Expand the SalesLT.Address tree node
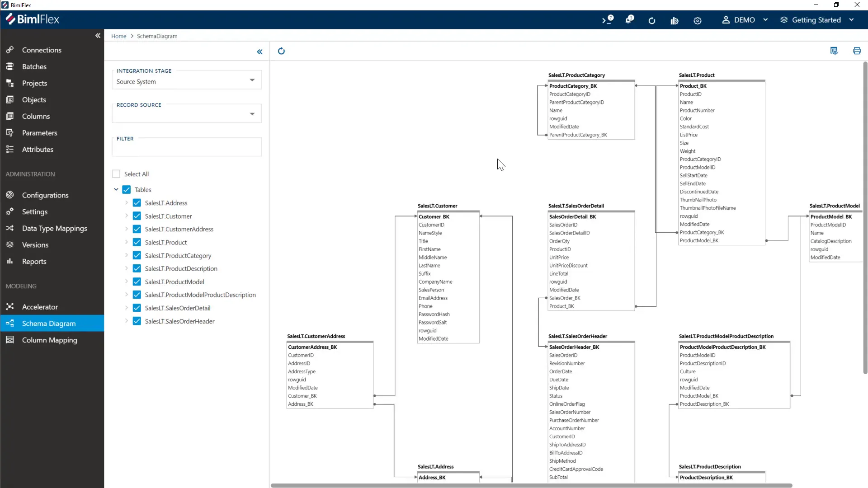The width and height of the screenshot is (868, 488). click(127, 203)
